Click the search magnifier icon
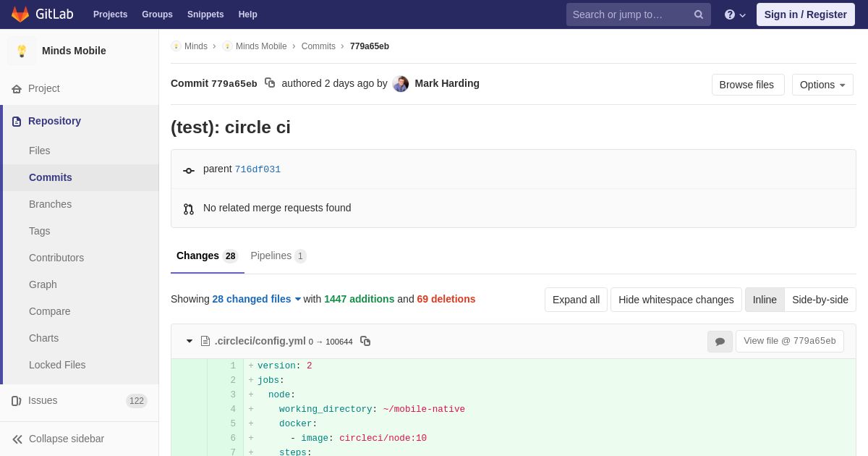The image size is (868, 456). click(x=698, y=14)
